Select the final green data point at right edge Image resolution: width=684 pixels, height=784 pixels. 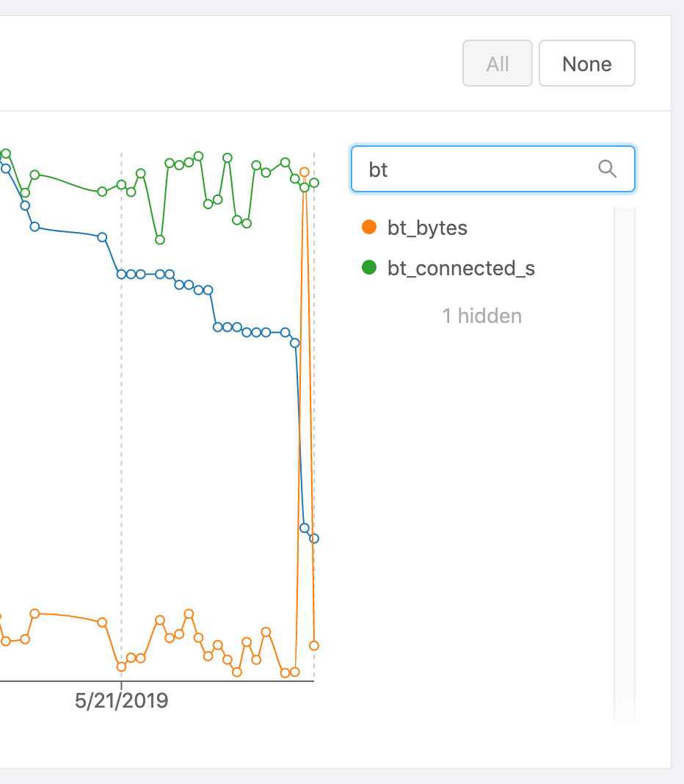pyautogui.click(x=314, y=182)
